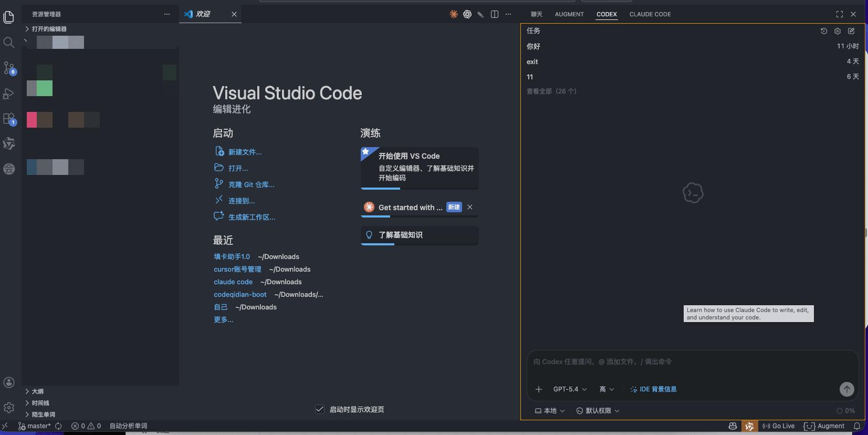The image size is (868, 435).
Task: Click the sync changes icon next to master
Action: 58,426
